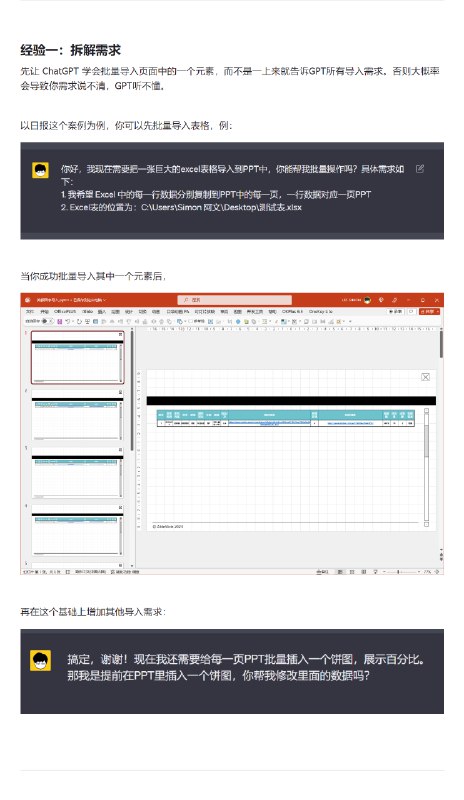Screen dimensions: 464x800
Task: Open the iSlide ribbon tab
Action: [88, 311]
